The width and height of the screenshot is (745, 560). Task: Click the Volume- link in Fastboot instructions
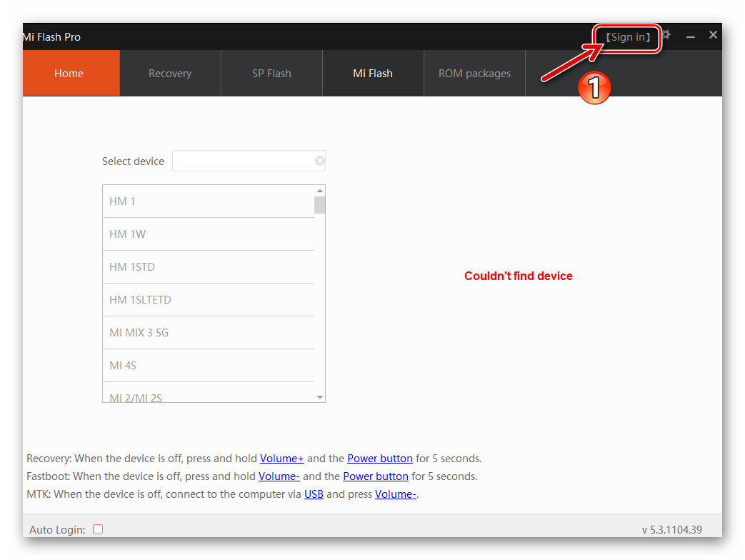point(279,476)
